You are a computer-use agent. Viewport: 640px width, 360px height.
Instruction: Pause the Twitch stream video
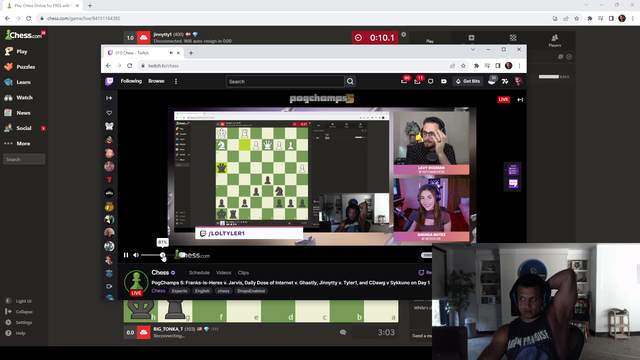(x=126, y=255)
